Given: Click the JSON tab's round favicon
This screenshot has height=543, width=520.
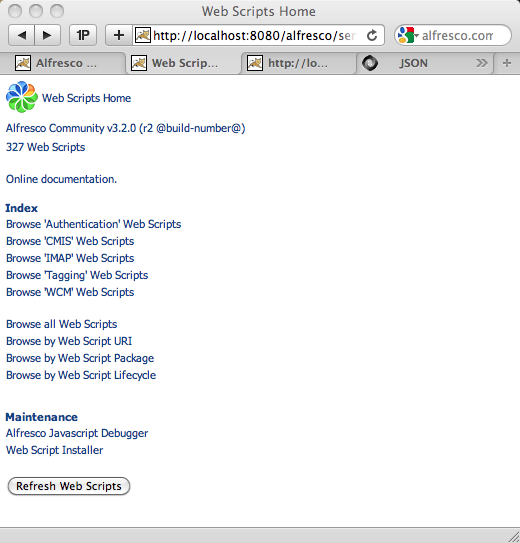Looking at the screenshot, I should [370, 63].
